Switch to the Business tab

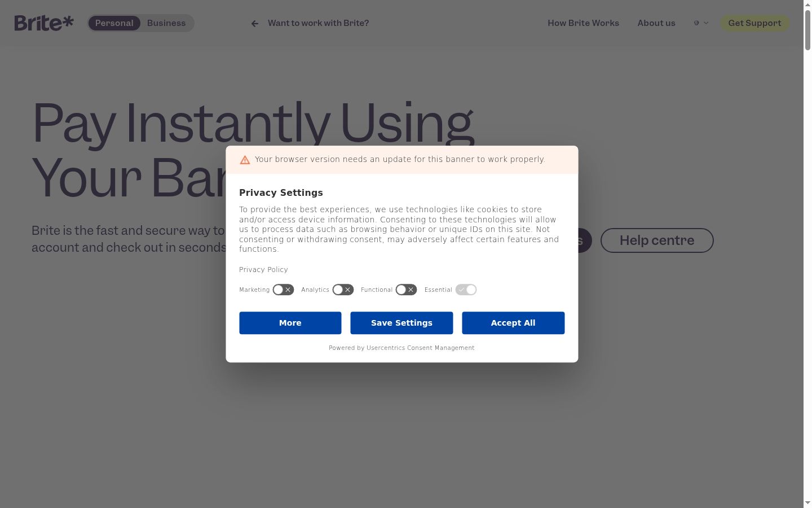pos(166,23)
